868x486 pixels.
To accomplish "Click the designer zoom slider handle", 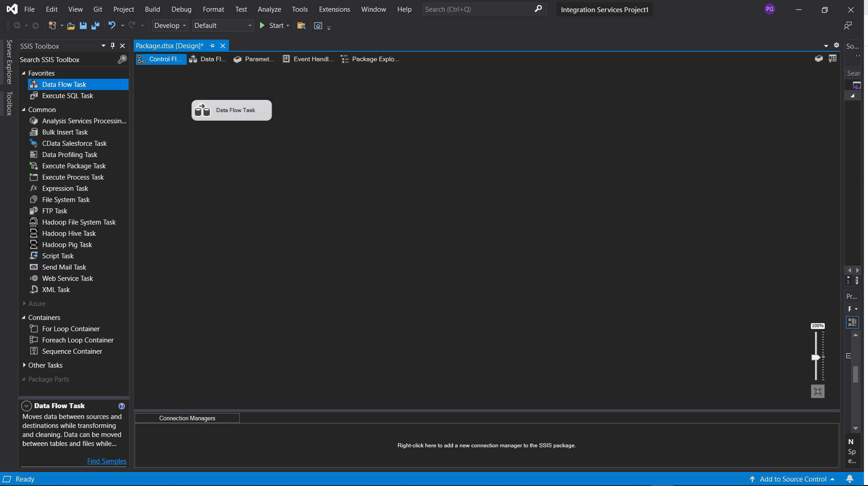I will [x=816, y=357].
